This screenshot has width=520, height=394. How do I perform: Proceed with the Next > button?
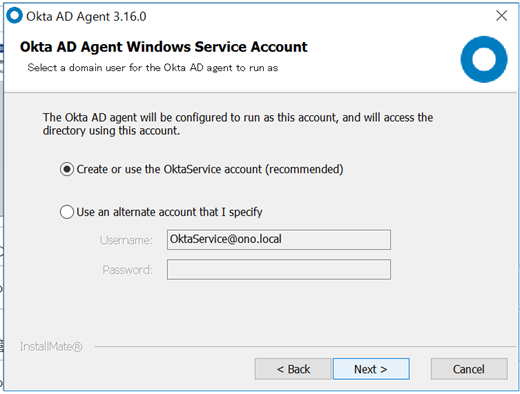click(371, 369)
